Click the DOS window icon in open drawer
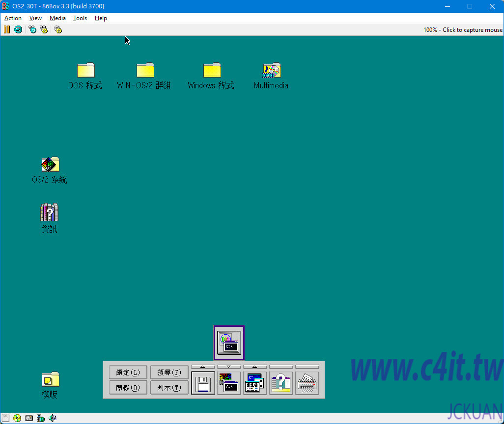Image resolution: width=504 pixels, height=424 pixels. point(229,343)
